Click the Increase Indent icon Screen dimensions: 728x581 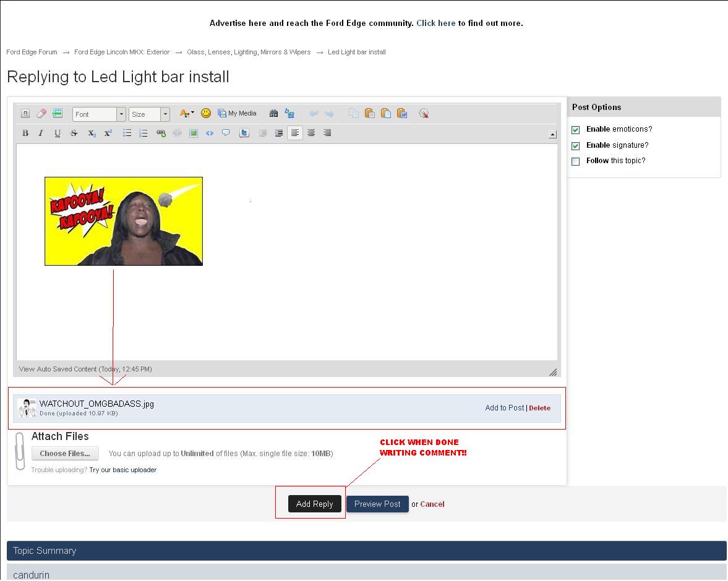pyautogui.click(x=278, y=133)
